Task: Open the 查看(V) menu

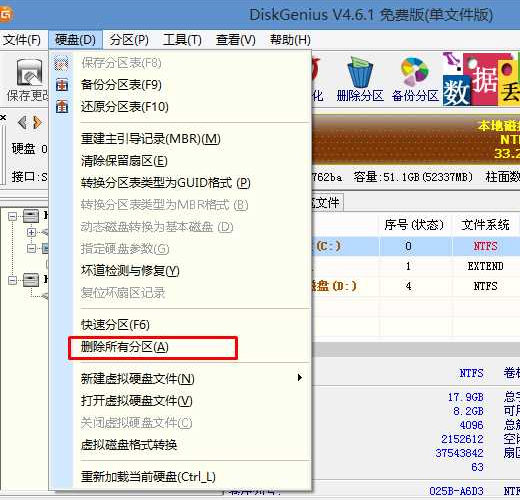Action: 236,40
